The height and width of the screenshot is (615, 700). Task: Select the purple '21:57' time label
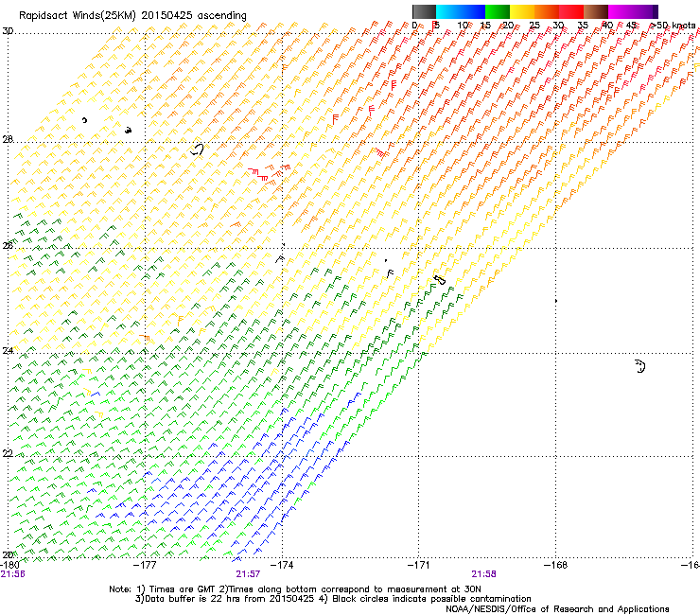tap(248, 574)
